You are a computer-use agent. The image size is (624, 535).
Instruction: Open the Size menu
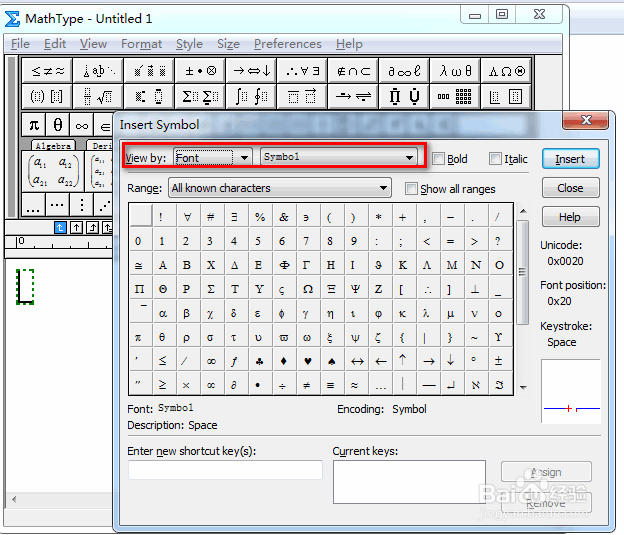(228, 44)
